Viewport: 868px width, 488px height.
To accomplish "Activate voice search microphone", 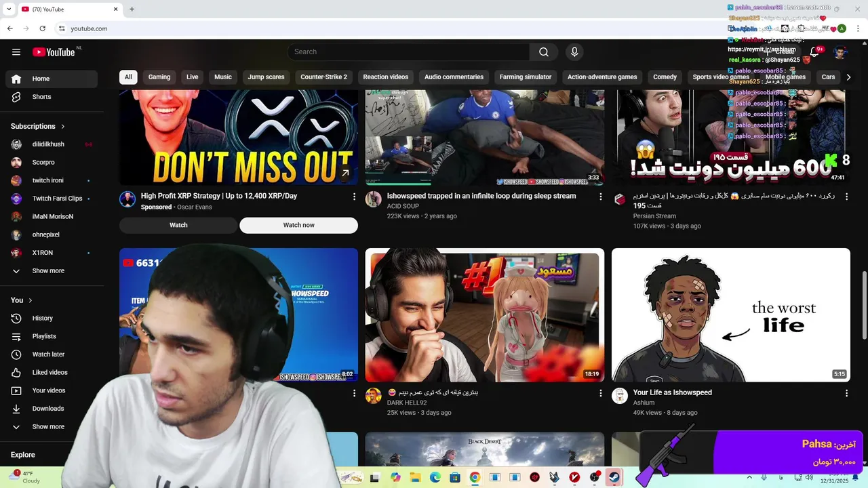I will pos(574,52).
